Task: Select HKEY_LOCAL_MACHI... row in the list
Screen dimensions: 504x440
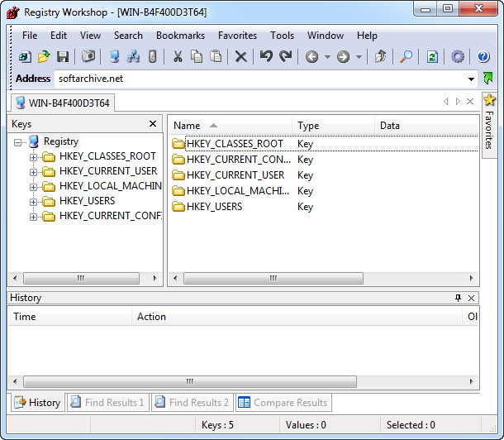Action: 325,191
